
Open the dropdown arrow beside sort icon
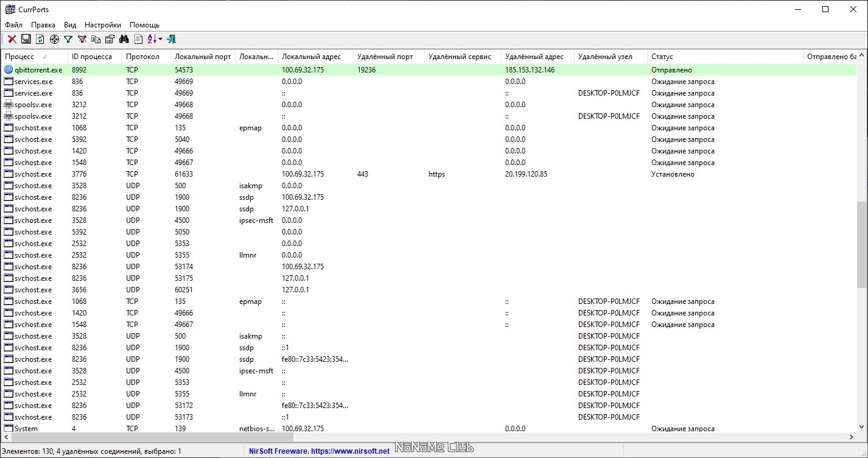tap(161, 39)
